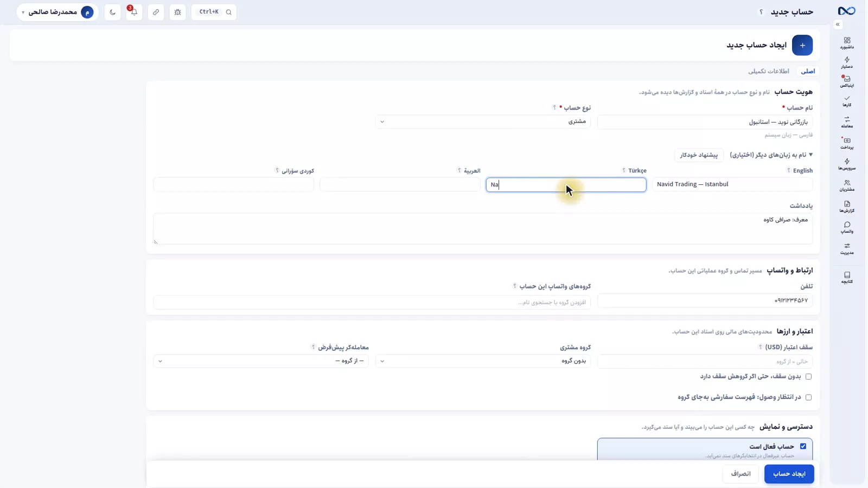Click the help icon beside العربية label
This screenshot has height=488, width=868.
(459, 170)
